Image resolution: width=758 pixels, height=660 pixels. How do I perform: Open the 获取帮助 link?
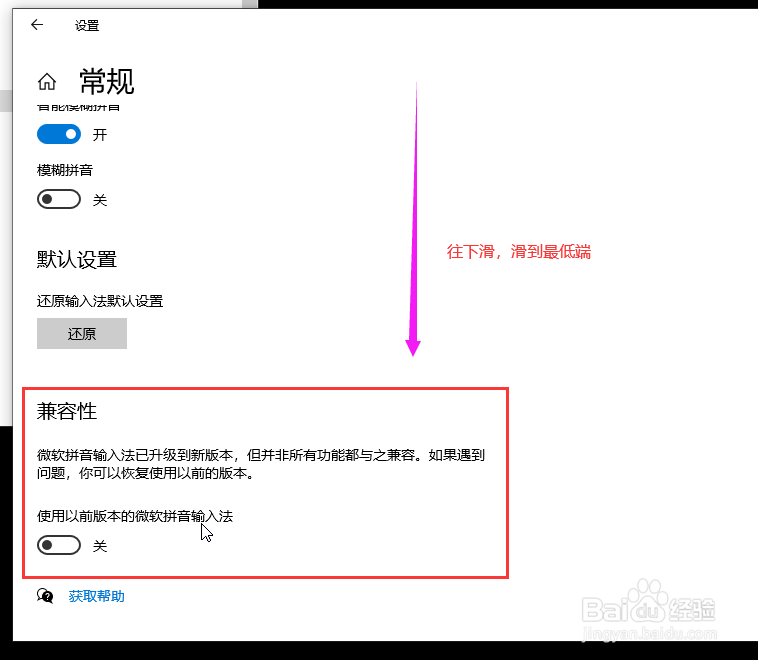point(97,596)
